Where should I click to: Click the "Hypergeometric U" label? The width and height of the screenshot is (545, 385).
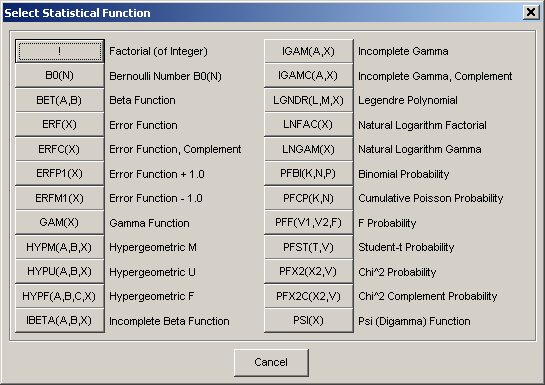point(152,272)
